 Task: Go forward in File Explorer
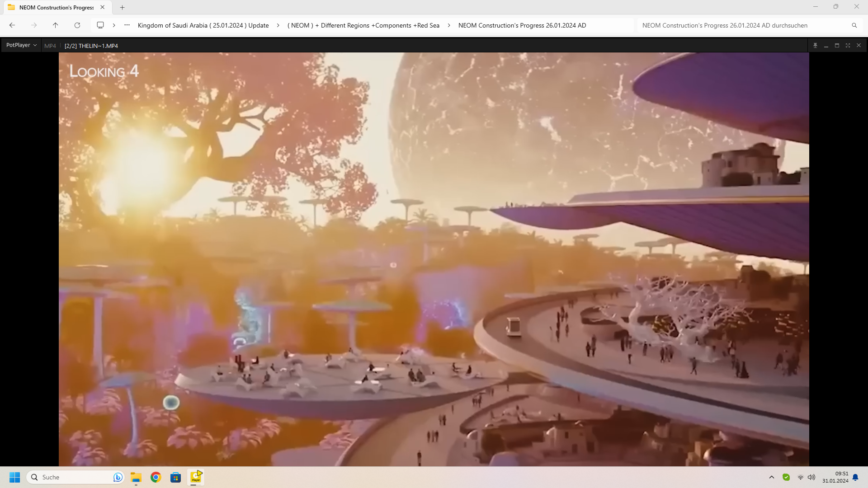coord(34,25)
